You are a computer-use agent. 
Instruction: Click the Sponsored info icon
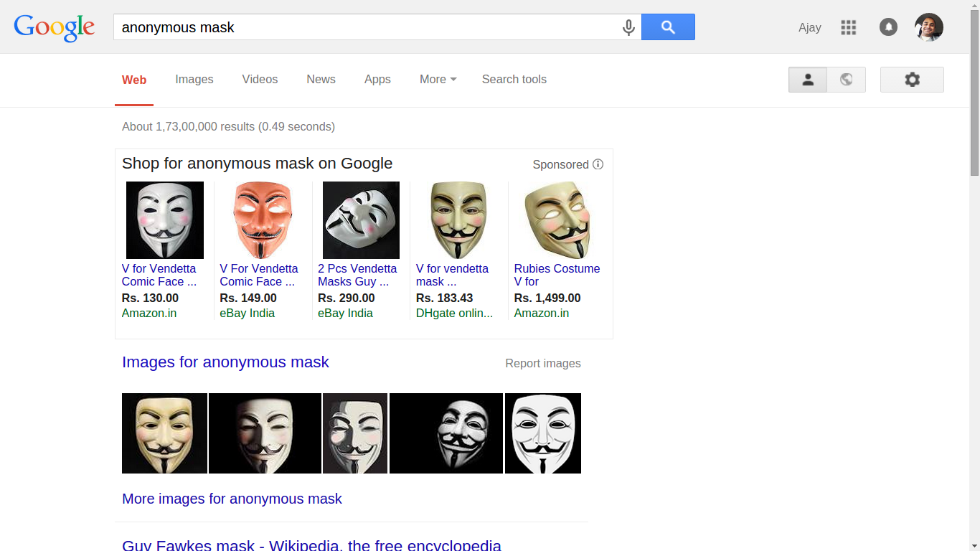(598, 164)
